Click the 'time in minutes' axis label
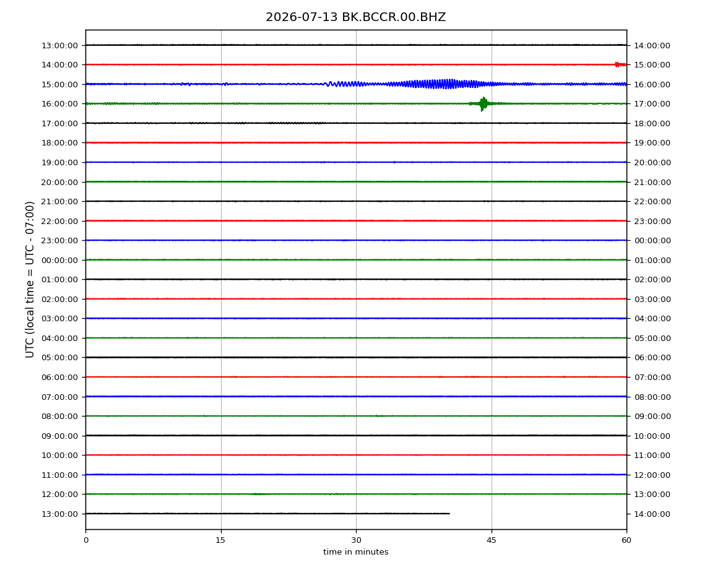 [x=355, y=552]
